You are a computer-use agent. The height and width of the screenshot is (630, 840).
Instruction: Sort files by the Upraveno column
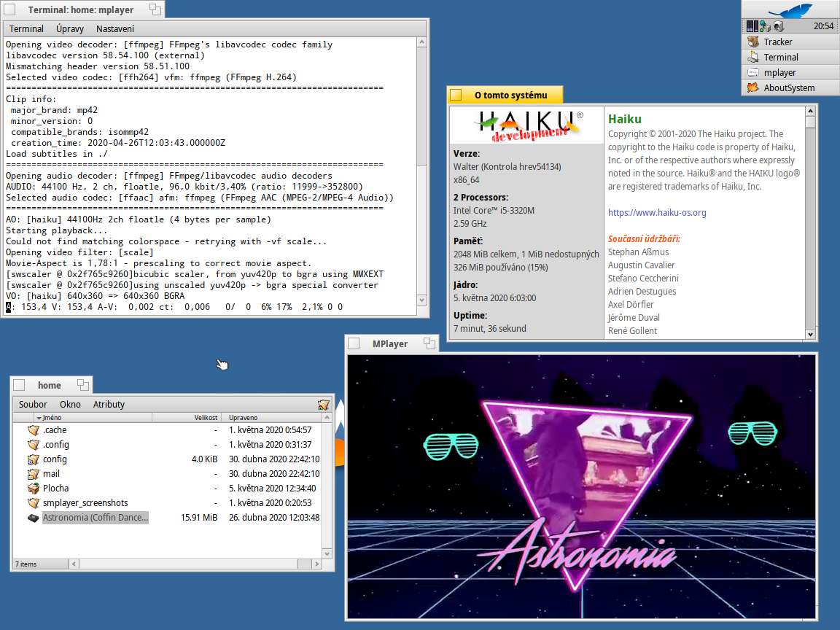pyautogui.click(x=271, y=417)
